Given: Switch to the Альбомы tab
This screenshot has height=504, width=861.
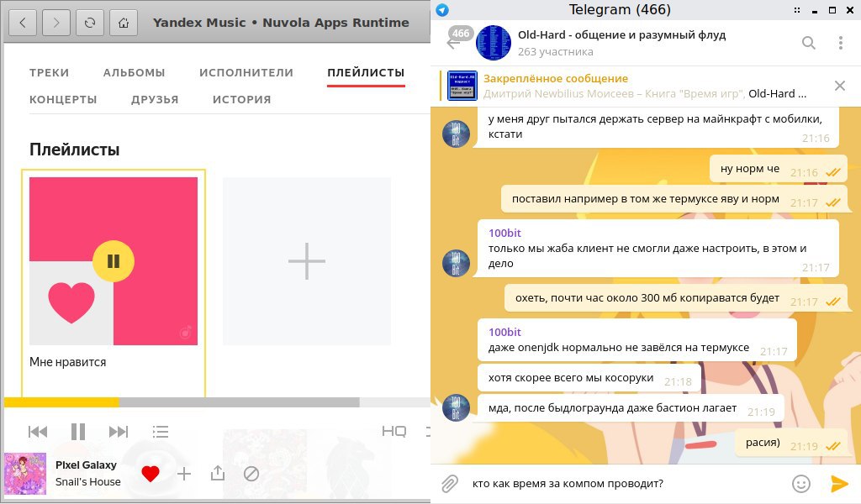Looking at the screenshot, I should click(x=134, y=72).
